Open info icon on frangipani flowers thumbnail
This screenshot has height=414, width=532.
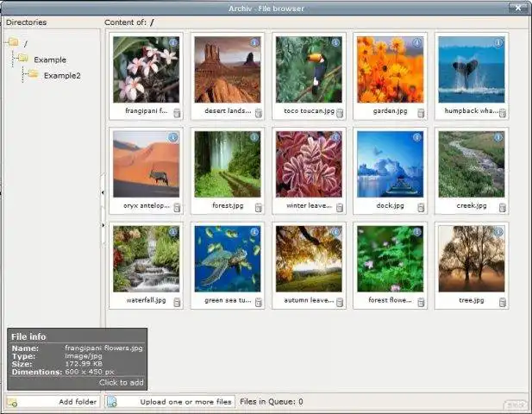coord(173,42)
